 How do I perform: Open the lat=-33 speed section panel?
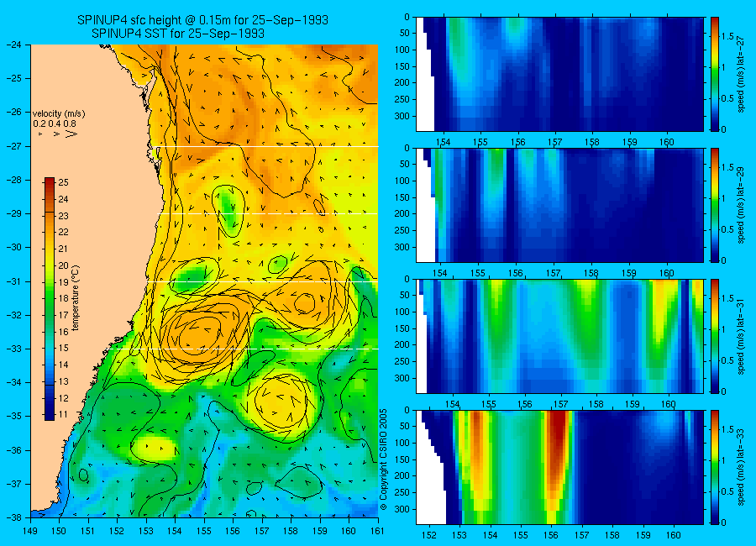pyautogui.click(x=559, y=467)
